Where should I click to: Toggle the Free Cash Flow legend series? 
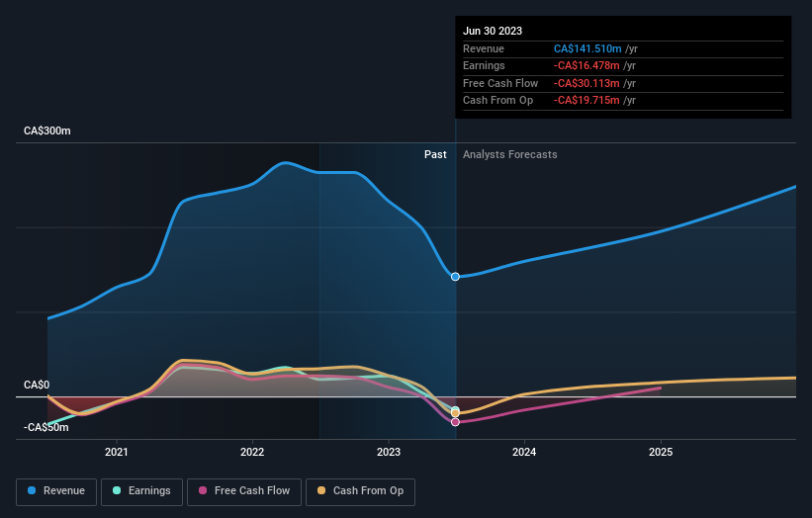[244, 491]
